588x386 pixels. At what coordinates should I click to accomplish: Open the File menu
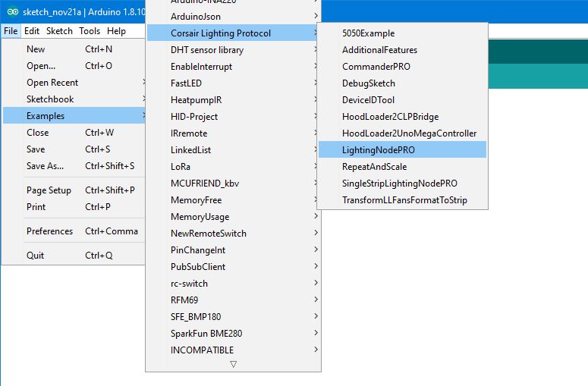11,31
